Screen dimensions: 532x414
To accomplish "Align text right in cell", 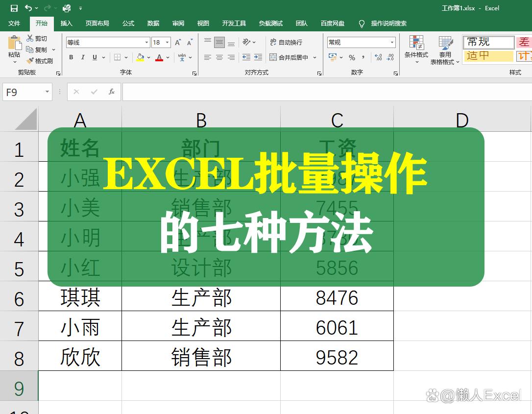I will coord(231,57).
